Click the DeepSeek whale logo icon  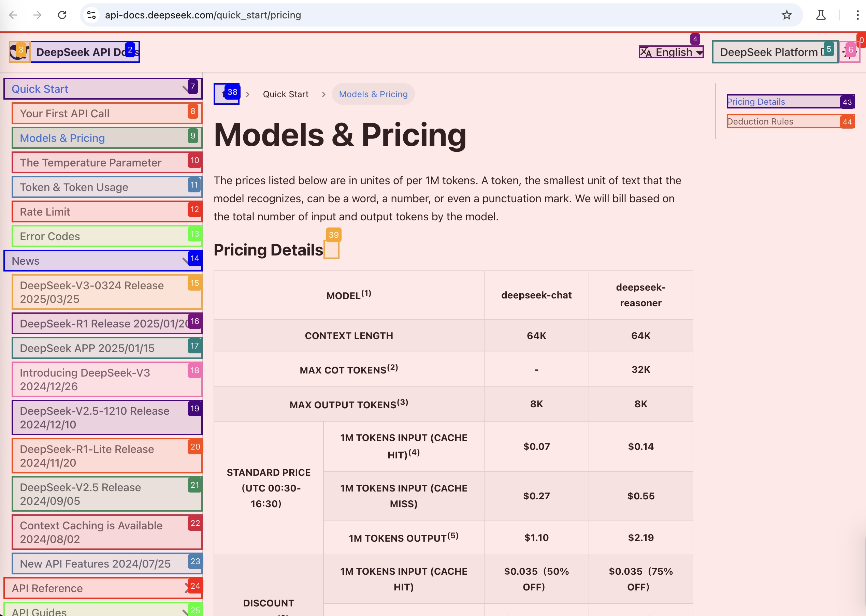point(19,52)
